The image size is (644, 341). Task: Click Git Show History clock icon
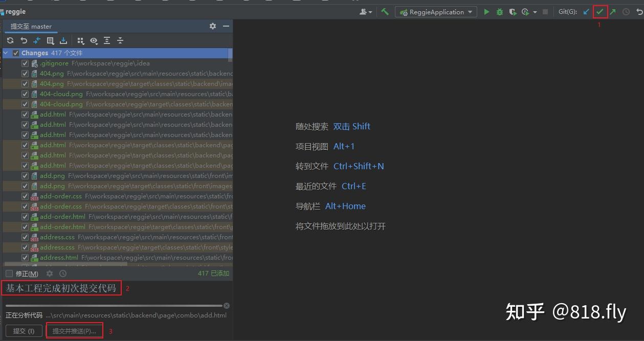click(x=626, y=12)
